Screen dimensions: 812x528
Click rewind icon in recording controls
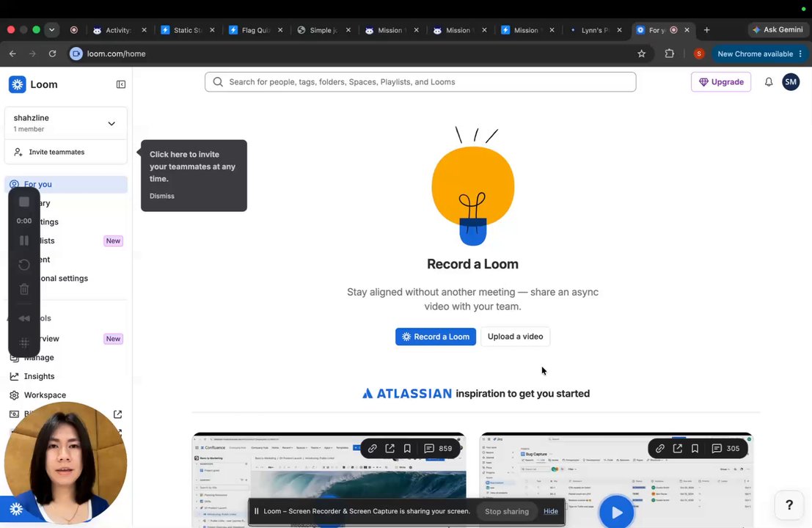(23, 318)
